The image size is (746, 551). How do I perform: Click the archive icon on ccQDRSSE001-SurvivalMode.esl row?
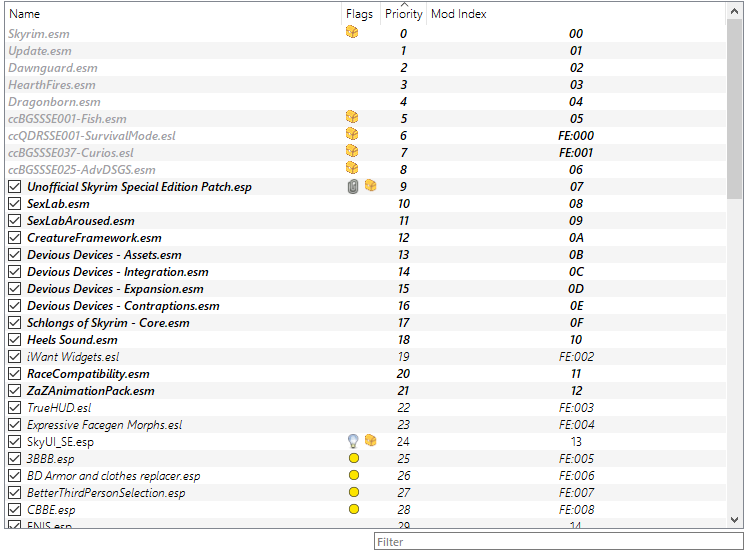click(x=352, y=134)
